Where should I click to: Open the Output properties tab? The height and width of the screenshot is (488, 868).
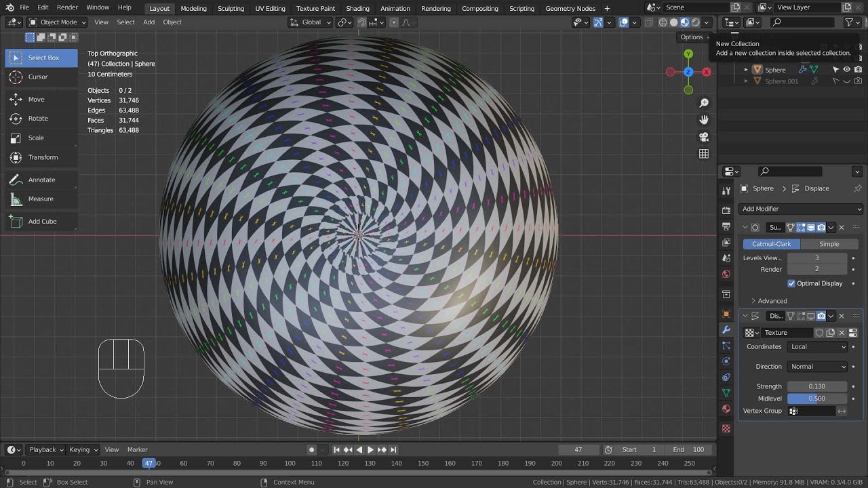coord(726,226)
